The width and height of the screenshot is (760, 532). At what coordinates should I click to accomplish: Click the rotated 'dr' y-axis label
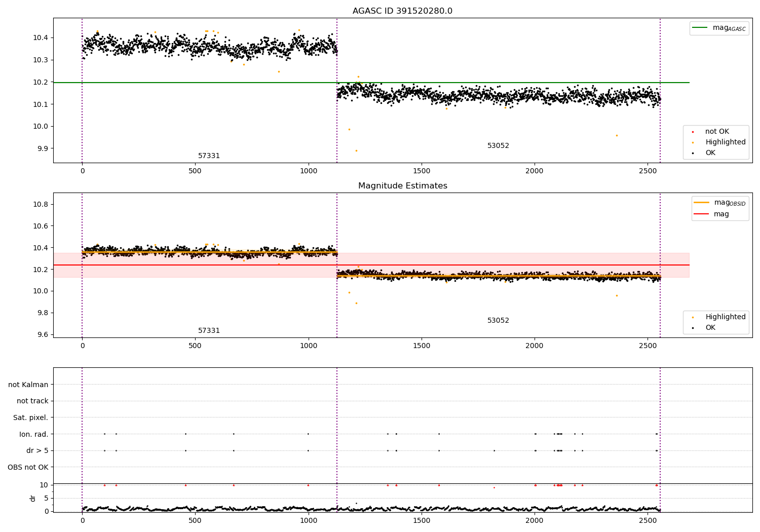click(x=33, y=498)
